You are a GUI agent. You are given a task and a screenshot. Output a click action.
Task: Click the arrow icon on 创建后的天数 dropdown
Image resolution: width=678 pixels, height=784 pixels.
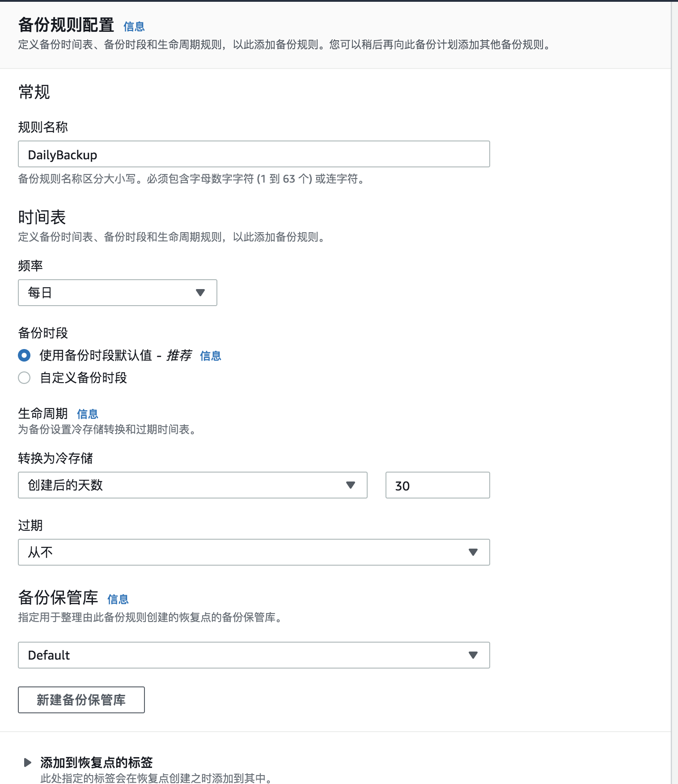point(351,485)
